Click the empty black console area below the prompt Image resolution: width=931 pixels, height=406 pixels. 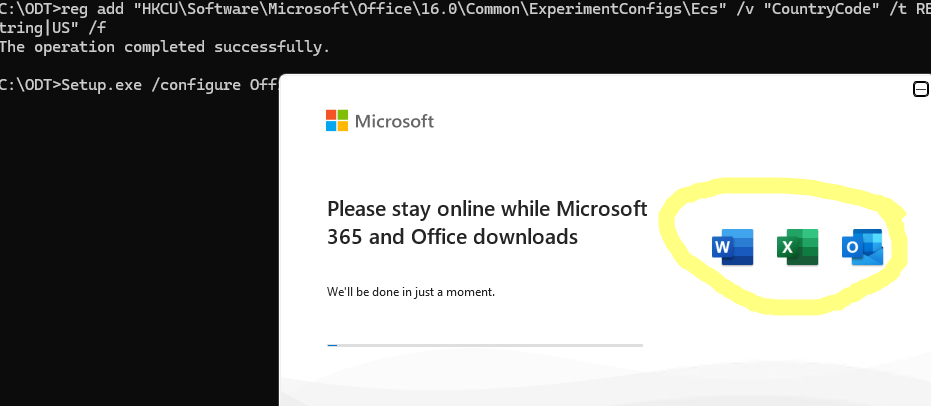click(130, 250)
